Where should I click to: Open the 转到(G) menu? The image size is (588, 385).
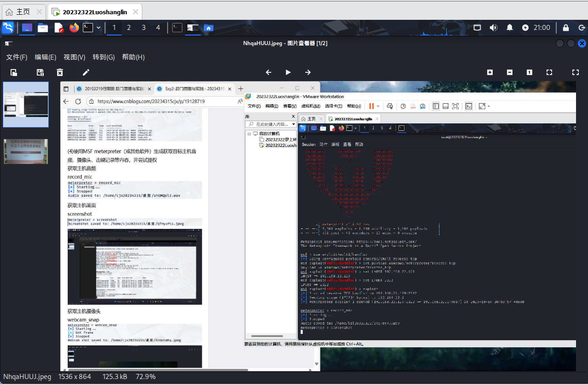(104, 57)
